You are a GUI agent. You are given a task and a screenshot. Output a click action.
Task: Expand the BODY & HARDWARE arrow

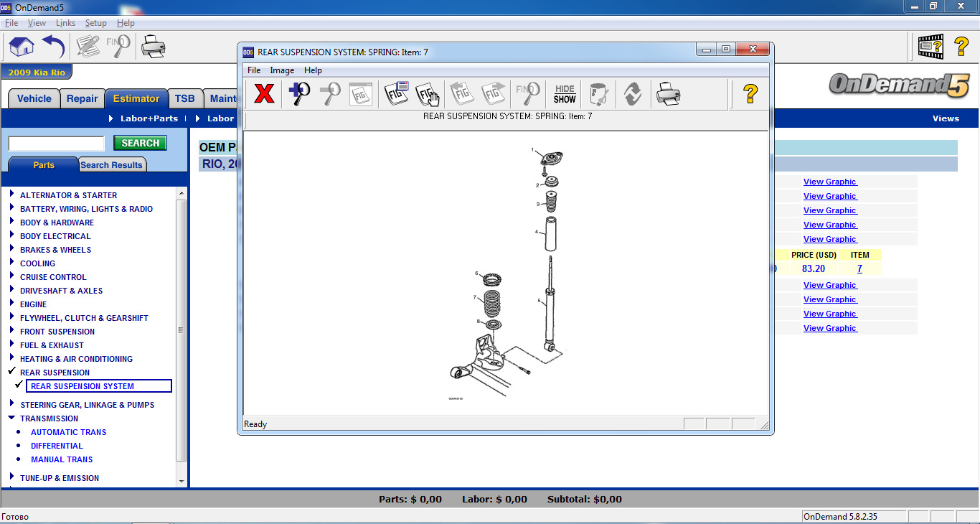click(x=12, y=222)
